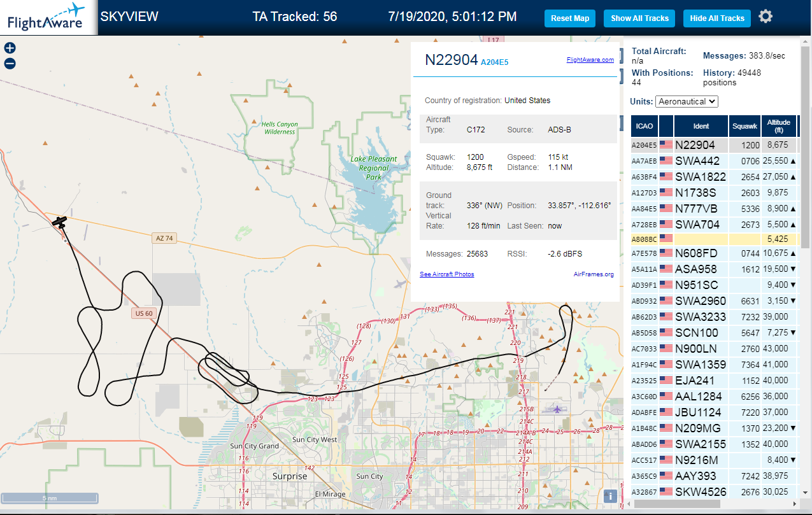Select the SWA3233 aircraft row
Image resolution: width=812 pixels, height=515 pixels.
click(715, 316)
